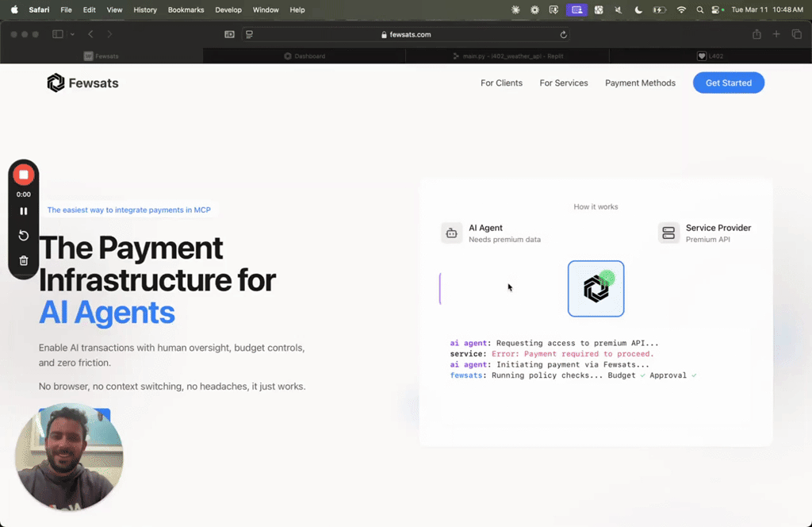
Task: Go to the Payment Methods page
Action: 640,83
